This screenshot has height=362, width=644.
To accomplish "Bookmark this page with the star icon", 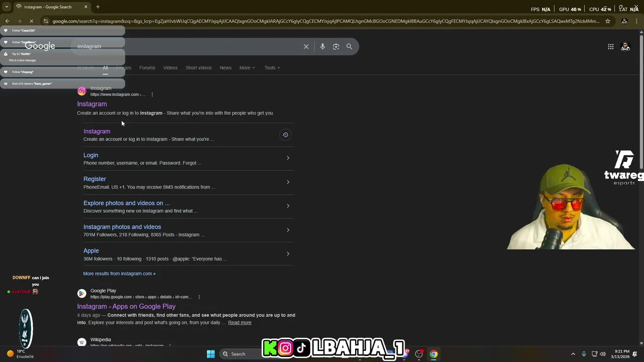I will 608,21.
